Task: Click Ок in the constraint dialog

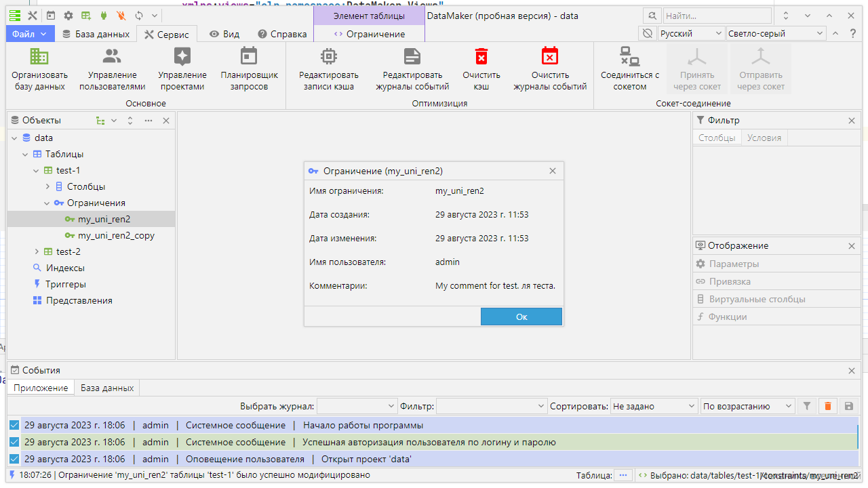Action: click(x=521, y=317)
